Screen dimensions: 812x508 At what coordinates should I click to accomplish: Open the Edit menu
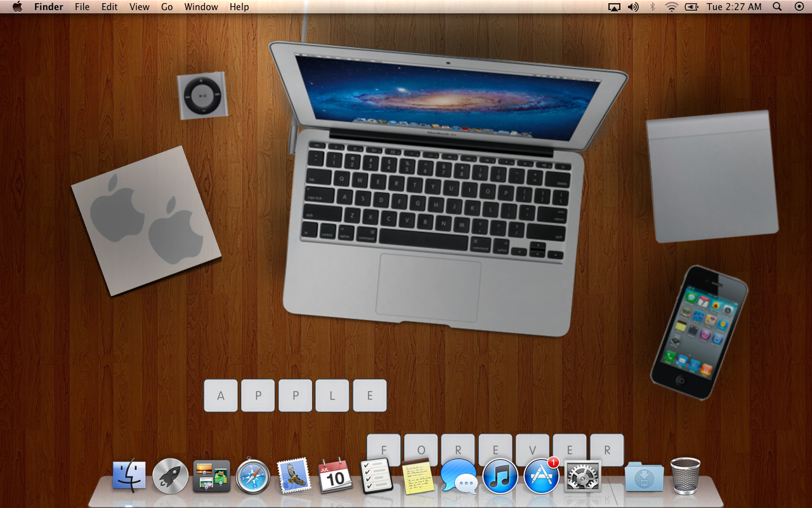pos(110,7)
